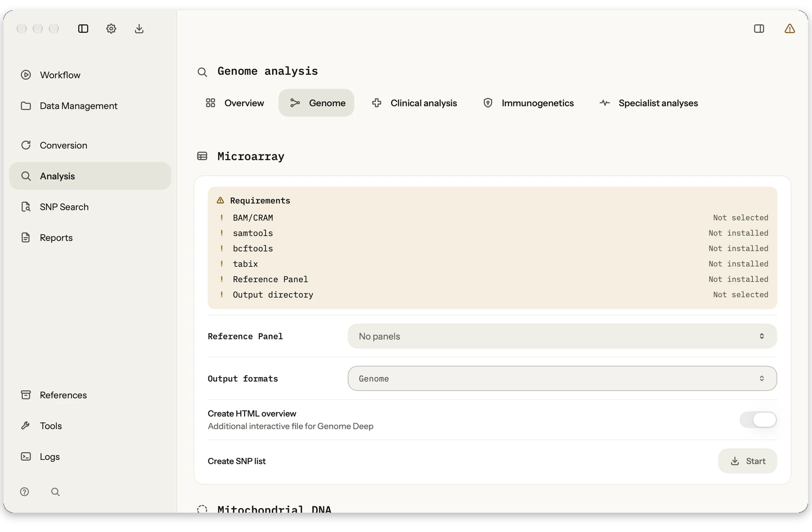Click the Workflow play icon
The image size is (812, 532).
click(26, 75)
